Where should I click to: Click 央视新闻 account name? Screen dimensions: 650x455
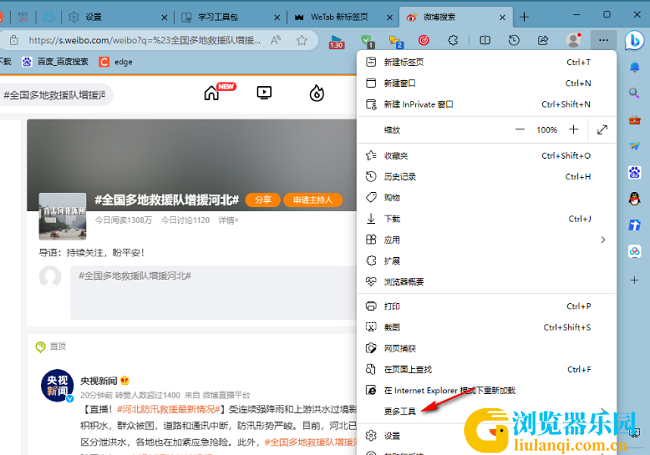99,380
